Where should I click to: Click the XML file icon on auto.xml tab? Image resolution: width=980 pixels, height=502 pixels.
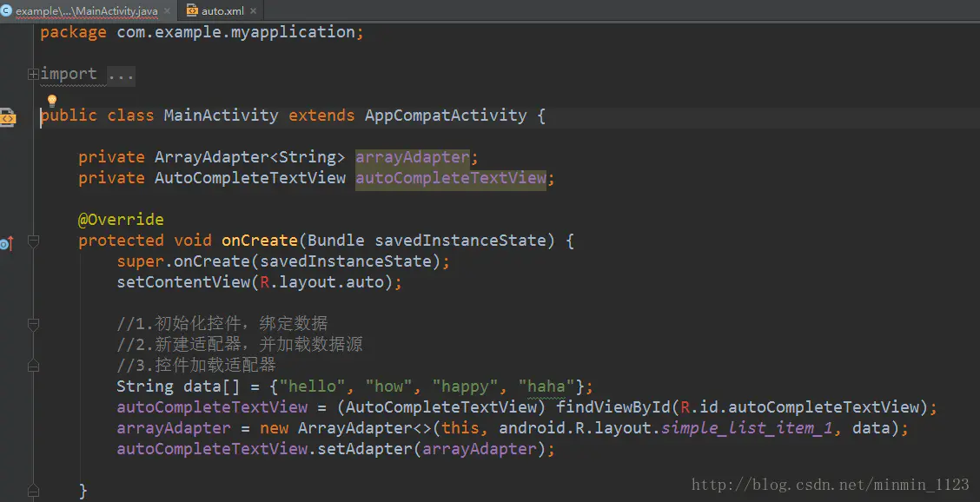coord(193,11)
